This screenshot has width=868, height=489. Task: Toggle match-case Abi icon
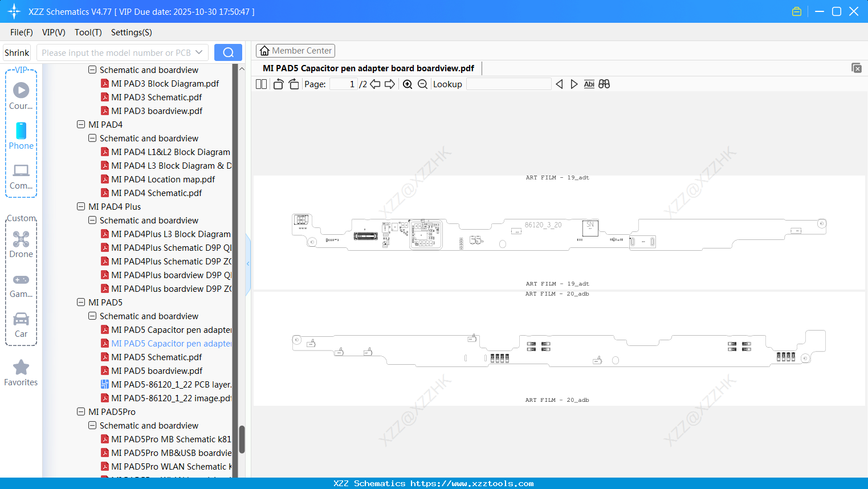pyautogui.click(x=589, y=84)
